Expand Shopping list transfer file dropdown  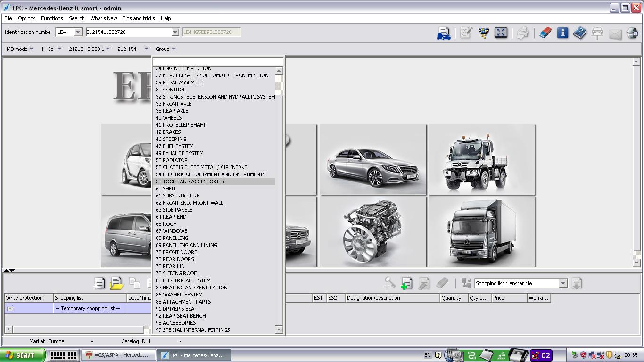563,283
